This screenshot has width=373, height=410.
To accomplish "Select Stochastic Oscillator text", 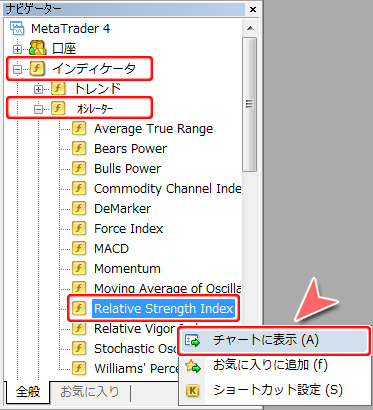I will coord(136,349).
